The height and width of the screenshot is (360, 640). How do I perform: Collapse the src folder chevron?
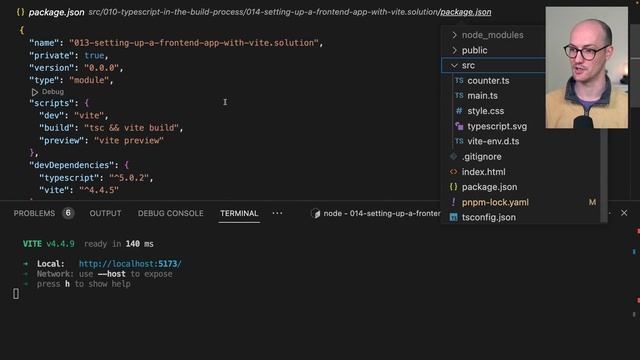tap(454, 65)
